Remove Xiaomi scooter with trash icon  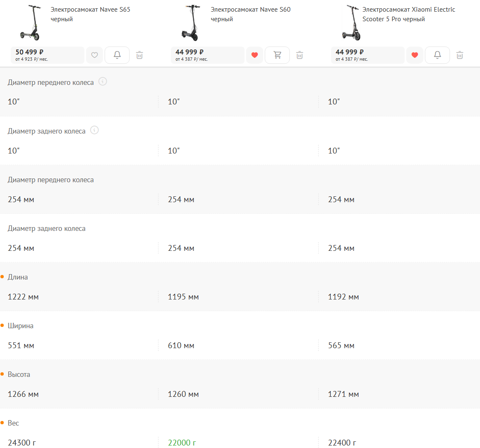tap(460, 55)
